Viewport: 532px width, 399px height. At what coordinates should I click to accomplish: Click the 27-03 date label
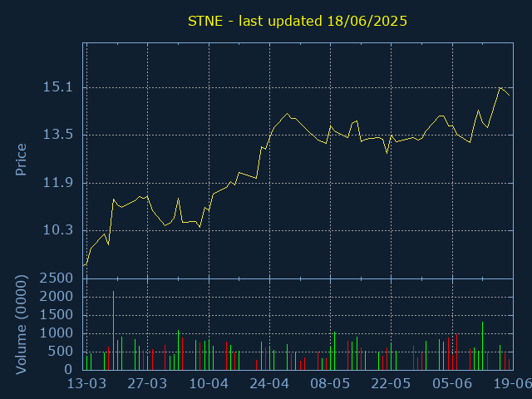[x=148, y=384]
